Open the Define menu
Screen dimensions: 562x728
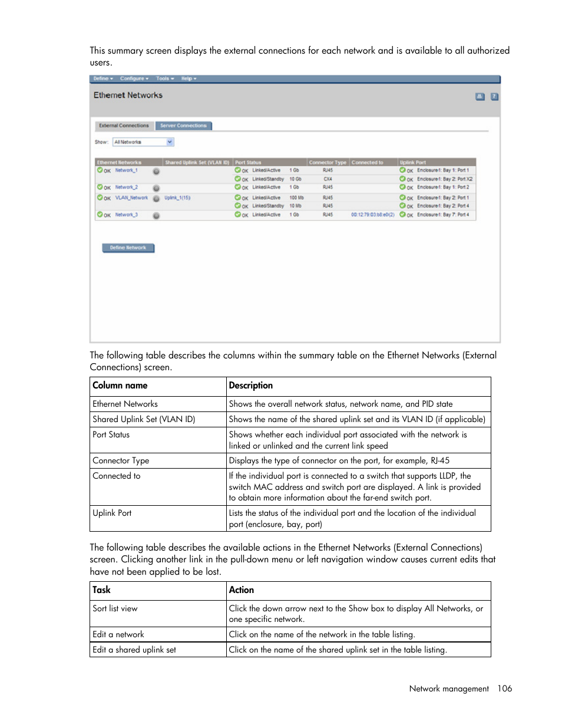pyautogui.click(x=103, y=78)
